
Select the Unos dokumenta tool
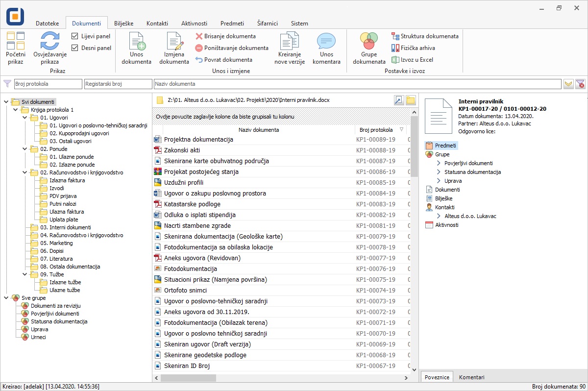[136, 48]
